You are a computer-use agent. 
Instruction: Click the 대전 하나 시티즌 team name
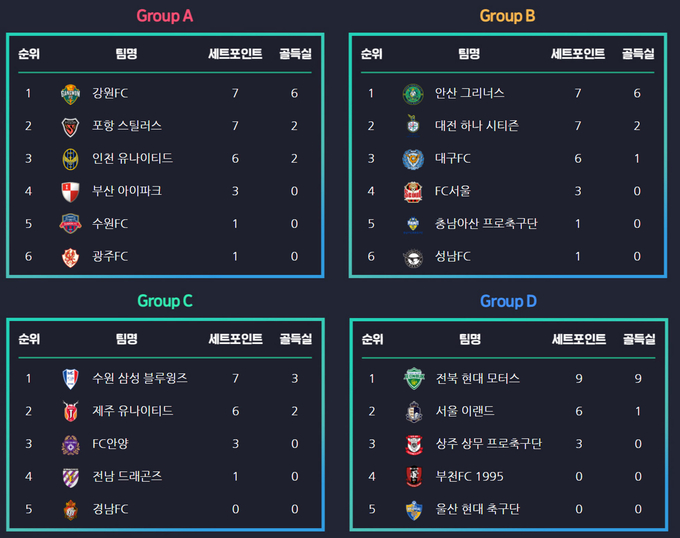click(x=477, y=126)
